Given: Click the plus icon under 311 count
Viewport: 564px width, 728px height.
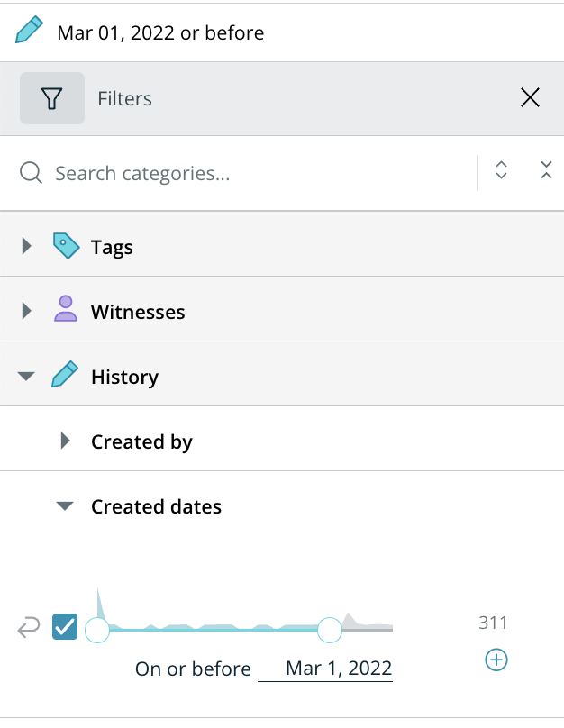Looking at the screenshot, I should pyautogui.click(x=496, y=660).
